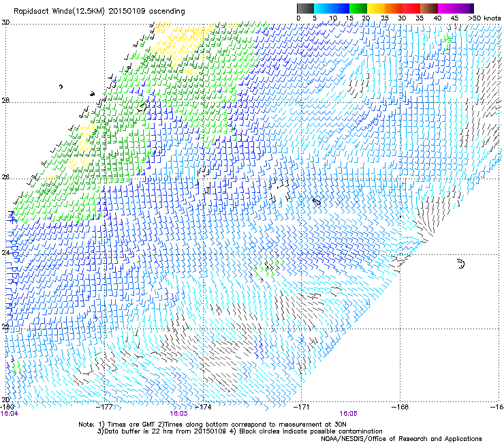Select the red 30–35 knots legend segment
Screen dimensions: 504x443
[411, 8]
